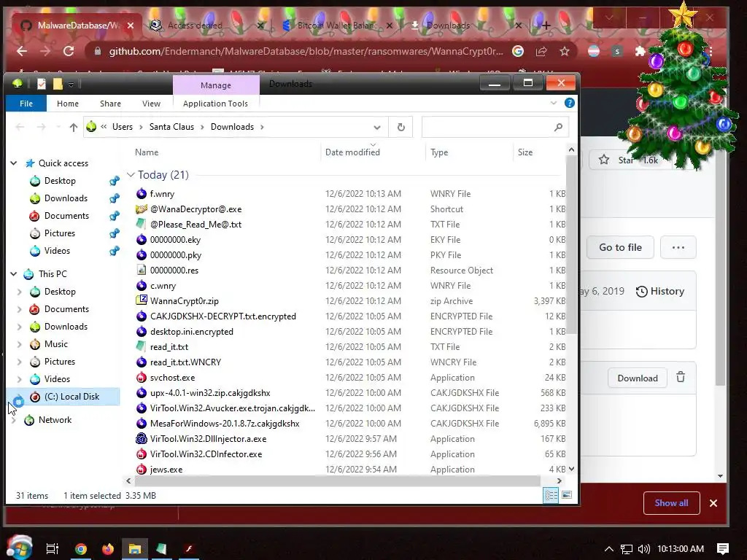This screenshot has width=747, height=560.
Task: Collapse the This PC tree
Action: pyautogui.click(x=14, y=274)
